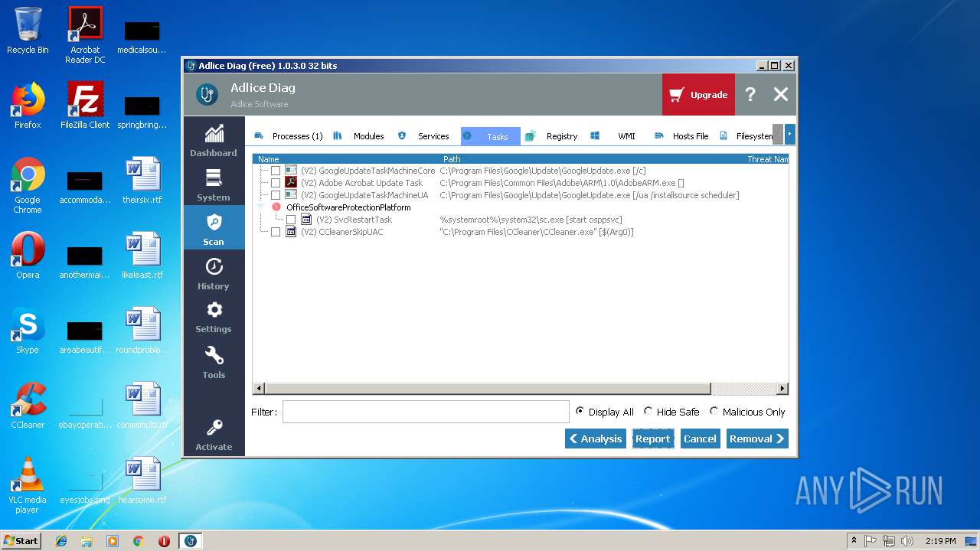Collapse the OfficeSoftwareProtectionPlatform tree node
The height and width of the screenshot is (551, 980).
point(260,207)
